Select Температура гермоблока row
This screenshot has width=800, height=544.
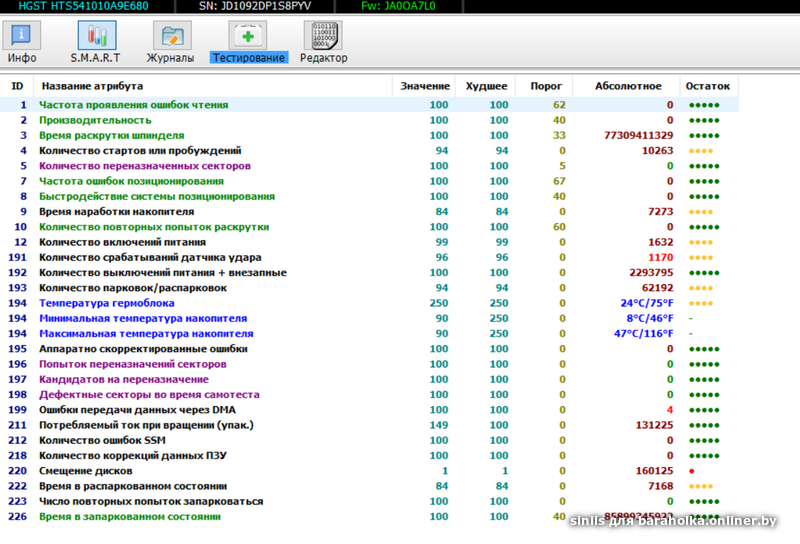[369, 303]
